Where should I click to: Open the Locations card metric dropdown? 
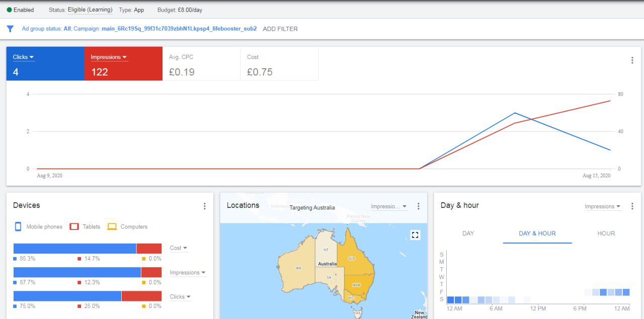[x=389, y=206]
